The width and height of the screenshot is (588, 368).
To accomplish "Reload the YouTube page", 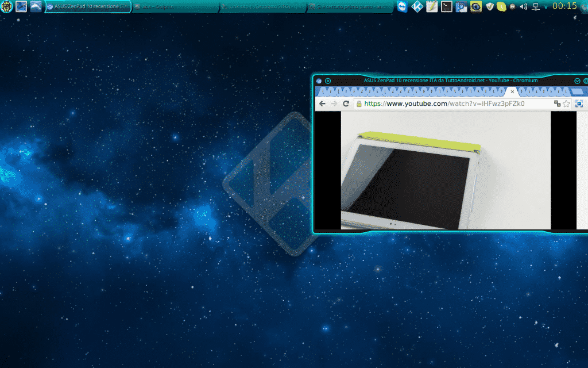I will 346,103.
